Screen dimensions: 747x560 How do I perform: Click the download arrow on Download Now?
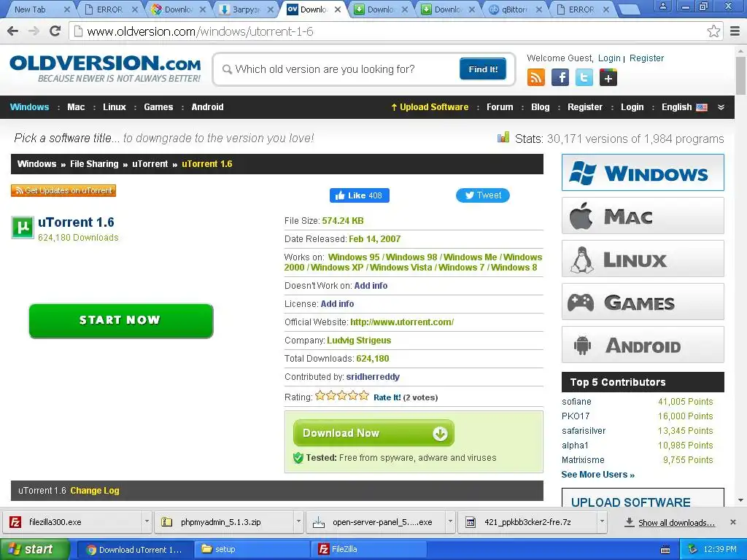(440, 433)
